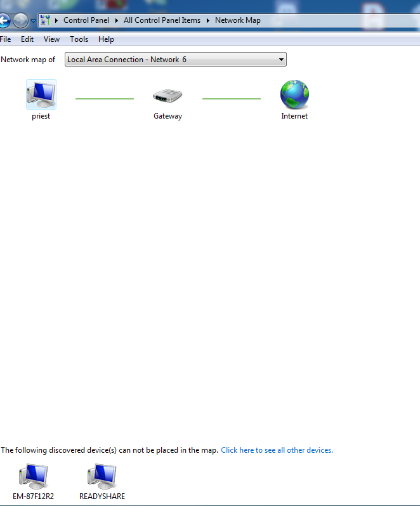Screen dimensions: 420x506
Task: Select the priest computer icon
Action: 41,94
